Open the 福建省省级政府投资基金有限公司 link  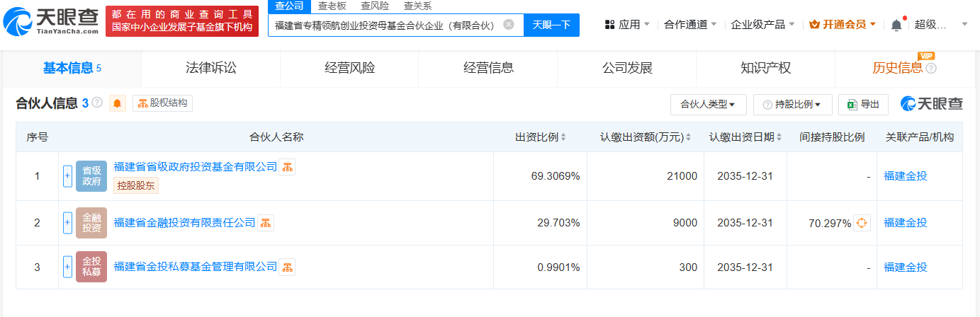click(x=196, y=167)
